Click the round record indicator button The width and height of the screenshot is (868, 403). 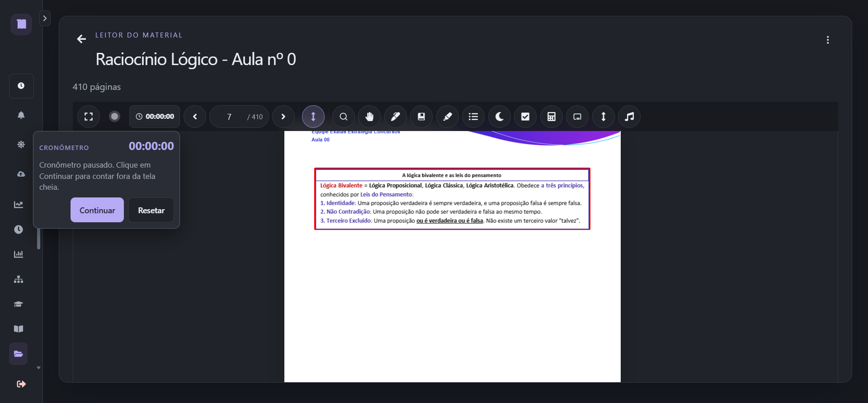pos(115,117)
